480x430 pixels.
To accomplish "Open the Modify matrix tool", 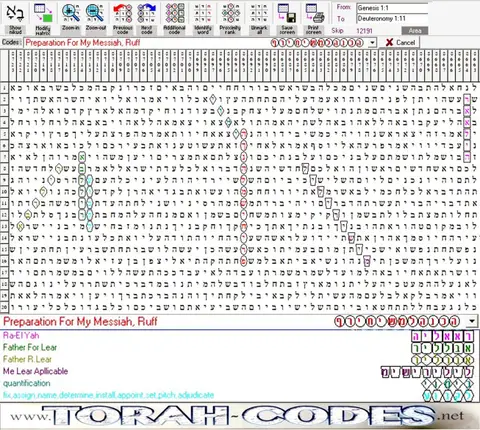I will (43, 18).
